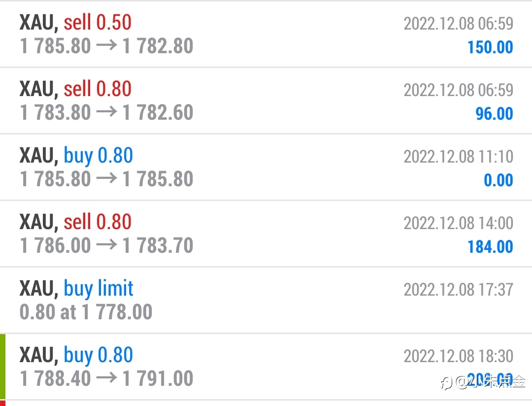Image resolution: width=532 pixels, height=406 pixels.
Task: Open the XAU sell 0.80 trade at 1 783.80
Action: (266, 101)
